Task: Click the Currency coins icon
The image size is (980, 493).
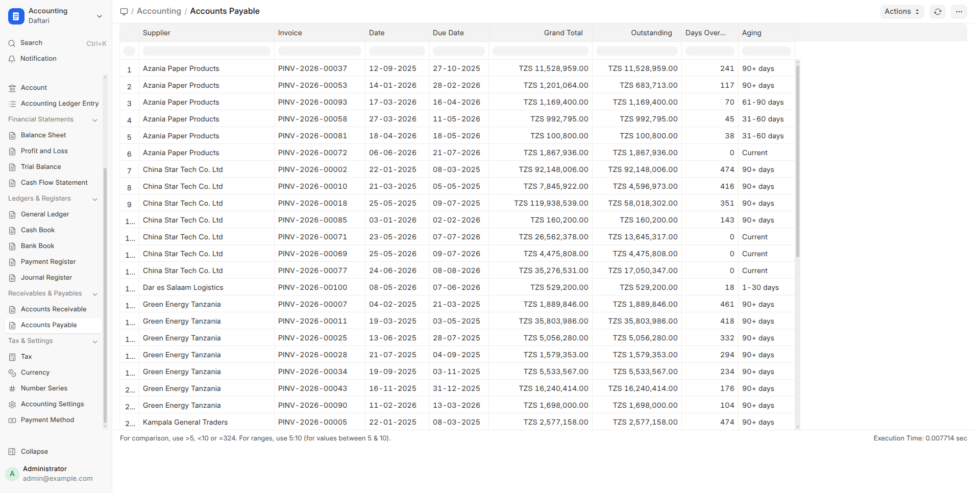Action: [x=12, y=373]
